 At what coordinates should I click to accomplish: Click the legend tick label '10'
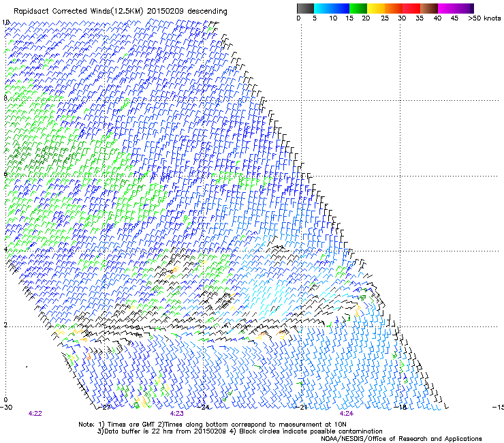(x=333, y=18)
